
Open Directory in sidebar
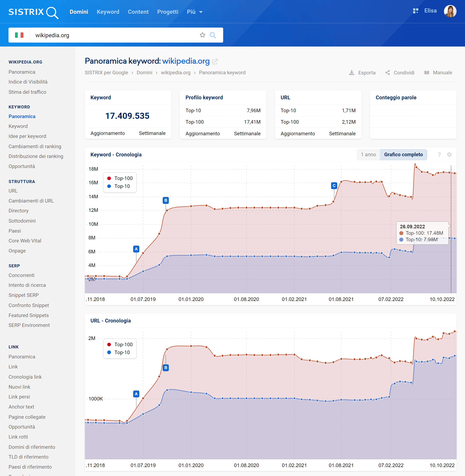[19, 211]
